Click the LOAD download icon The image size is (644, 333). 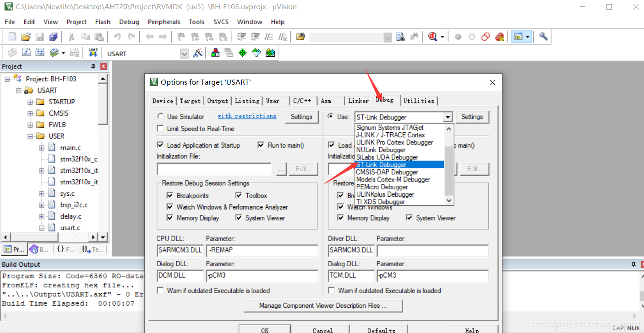(x=93, y=53)
